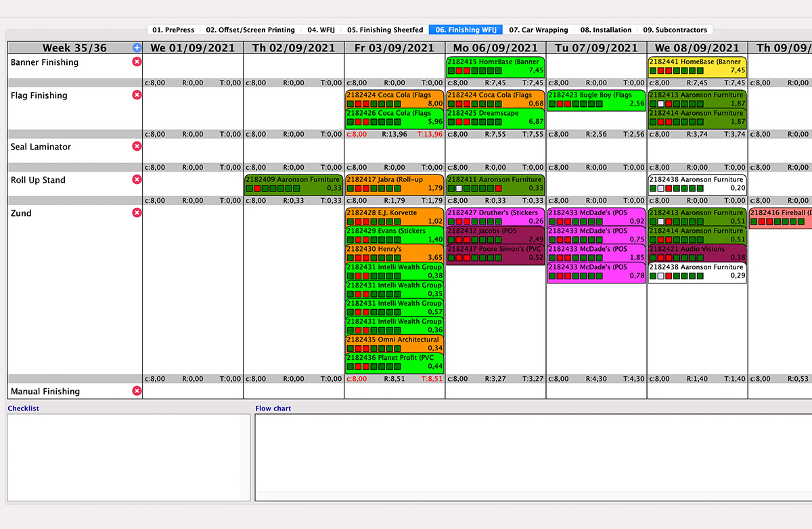Select job 2182417 Jabra Roll-up card
Screen dimensions: 812x529
point(394,184)
